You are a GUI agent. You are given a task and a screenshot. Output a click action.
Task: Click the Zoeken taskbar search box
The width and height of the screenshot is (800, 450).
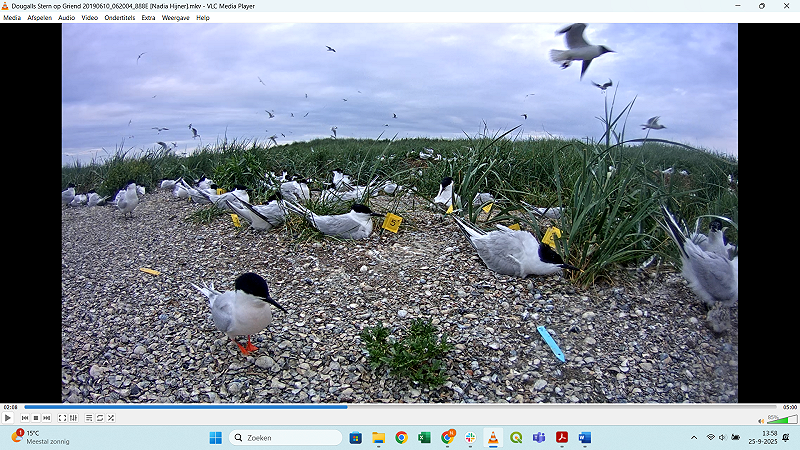click(286, 438)
